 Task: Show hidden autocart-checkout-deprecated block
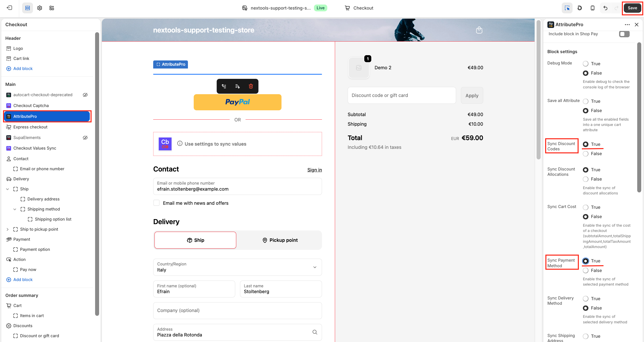click(x=85, y=95)
